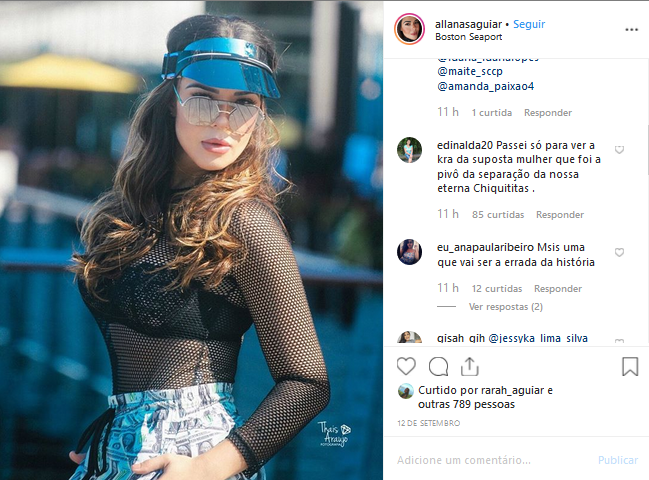View the 85 curtidas on the comment
This screenshot has height=480, width=649.
tap(498, 214)
